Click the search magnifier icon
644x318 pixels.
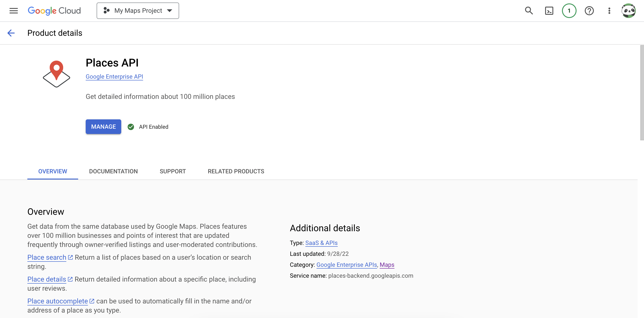[529, 11]
